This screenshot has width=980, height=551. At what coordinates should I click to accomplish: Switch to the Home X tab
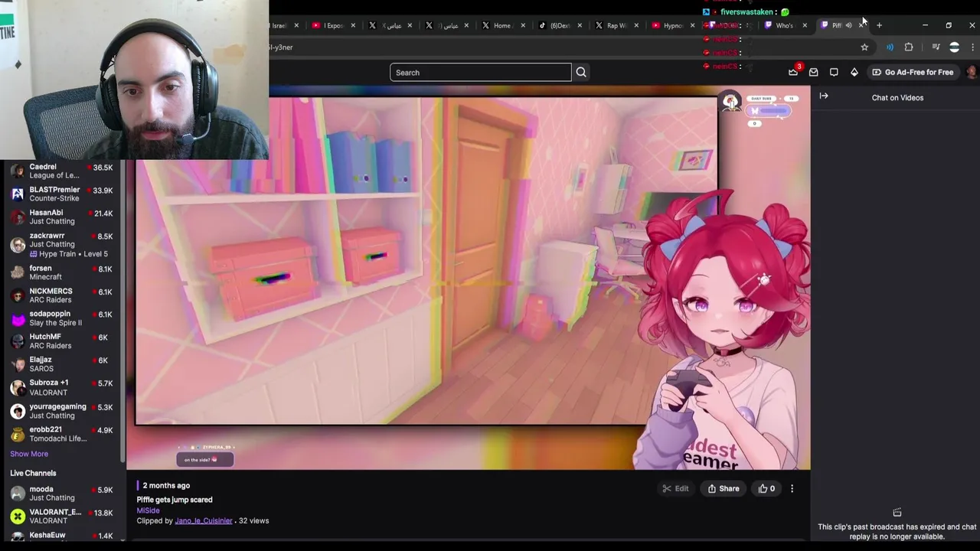tap(504, 25)
